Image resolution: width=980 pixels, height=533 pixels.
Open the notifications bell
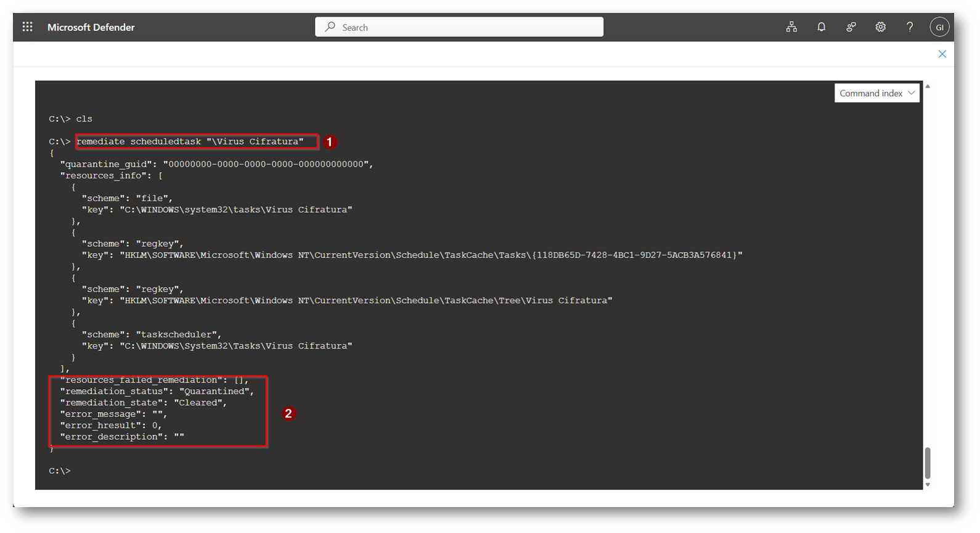(x=821, y=27)
